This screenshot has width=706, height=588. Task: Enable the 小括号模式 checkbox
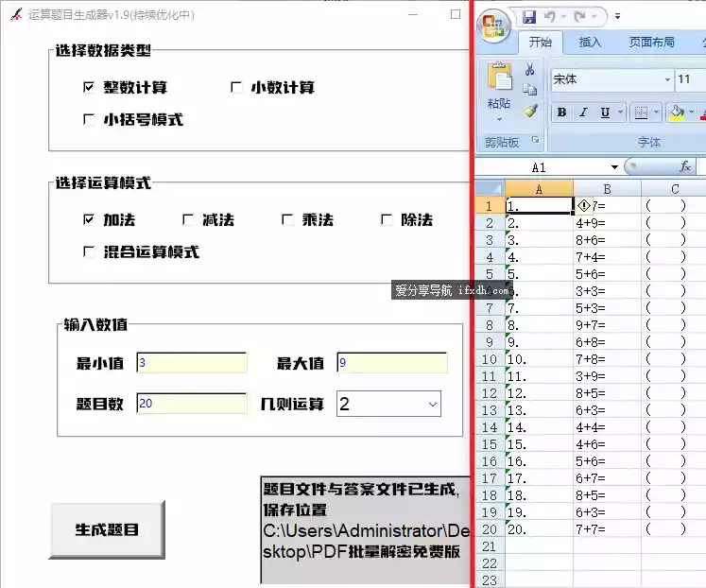[89, 119]
